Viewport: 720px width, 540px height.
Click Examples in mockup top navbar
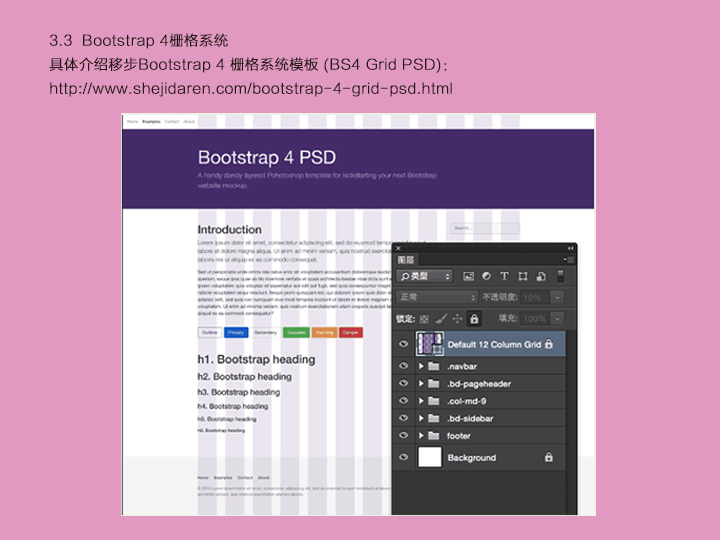[x=152, y=122]
